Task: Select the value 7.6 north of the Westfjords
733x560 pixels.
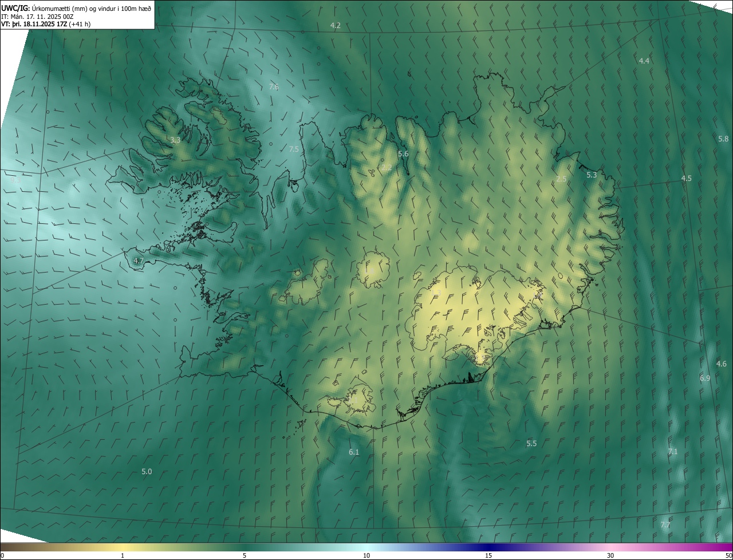Action: (x=274, y=87)
